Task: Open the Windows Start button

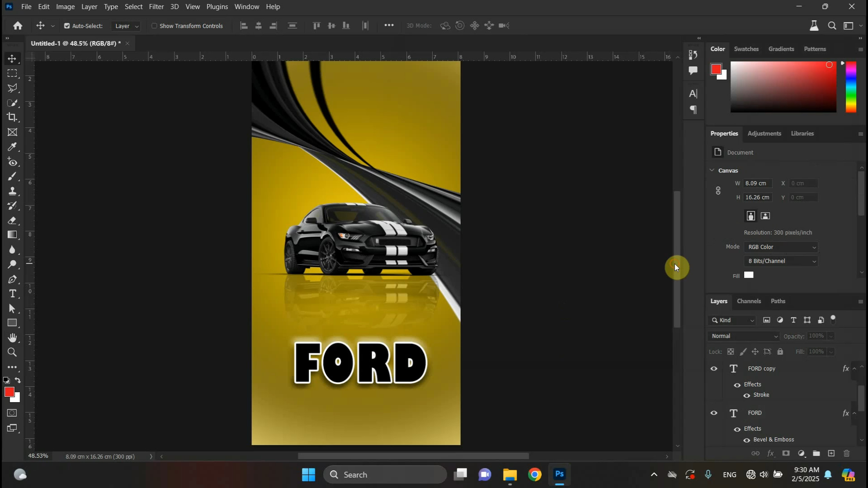Action: 308,475
